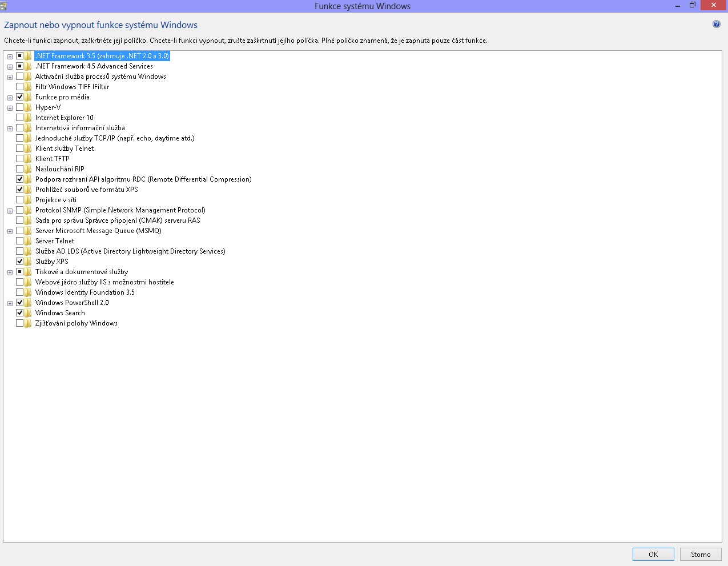Click folder icon of Hyper-V
Viewport: 728px width, 566px height.
(x=28, y=107)
